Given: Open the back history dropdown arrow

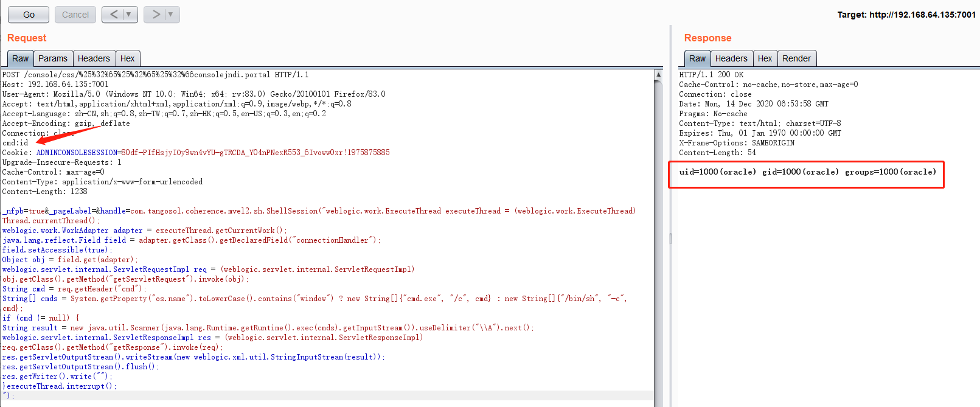Looking at the screenshot, I should pyautogui.click(x=129, y=14).
